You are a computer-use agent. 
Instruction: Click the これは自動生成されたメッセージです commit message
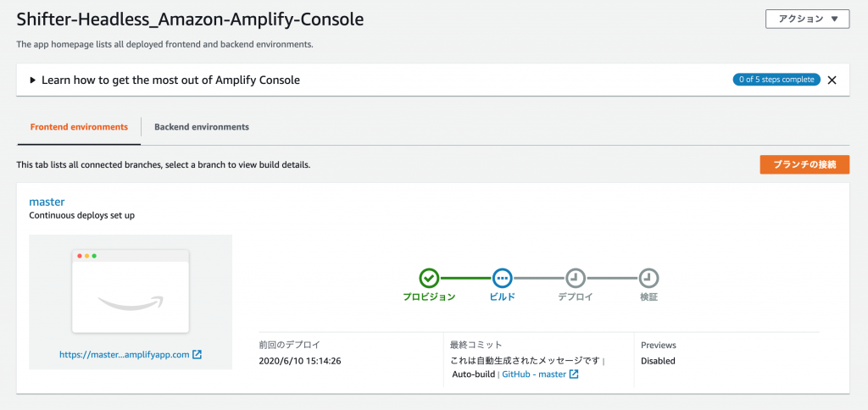(x=526, y=362)
